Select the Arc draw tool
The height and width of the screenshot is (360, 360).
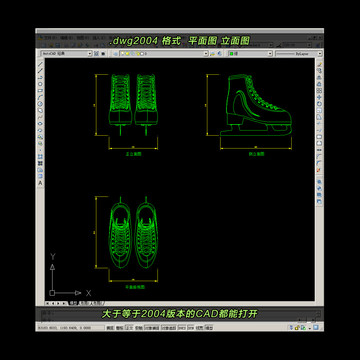pos(40,97)
